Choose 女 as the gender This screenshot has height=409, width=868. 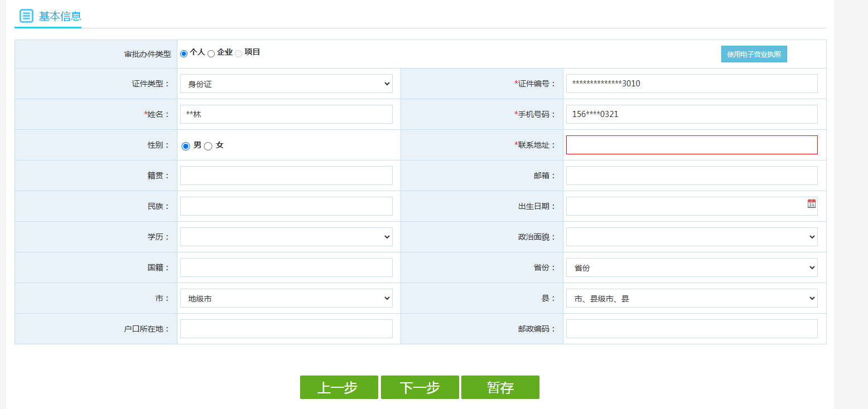[x=208, y=144]
